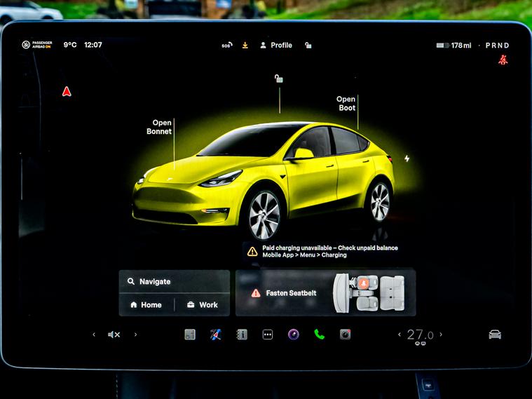Decrease temperature with the left chevron
This screenshot has width=532, height=399.
[400, 334]
